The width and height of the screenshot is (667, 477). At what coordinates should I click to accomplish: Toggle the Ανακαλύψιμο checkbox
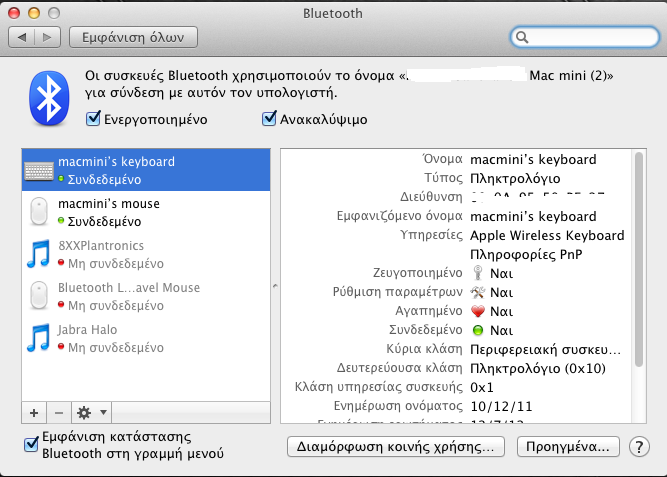[269, 119]
